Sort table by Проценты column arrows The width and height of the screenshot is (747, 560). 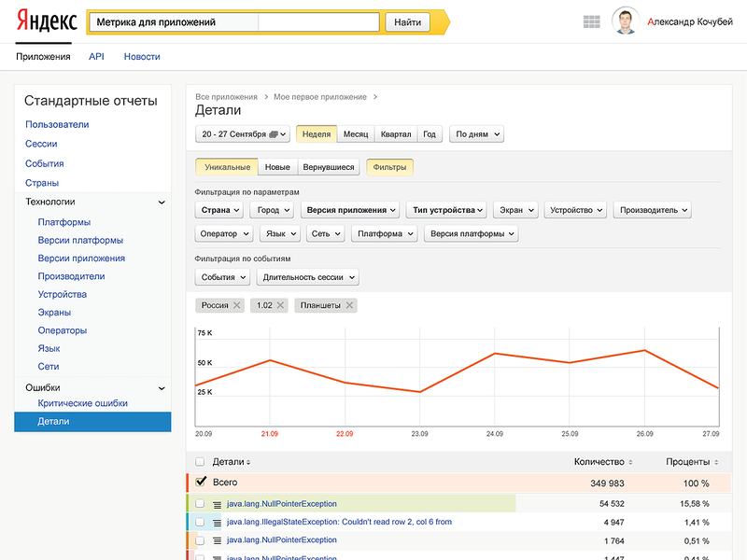tap(716, 462)
